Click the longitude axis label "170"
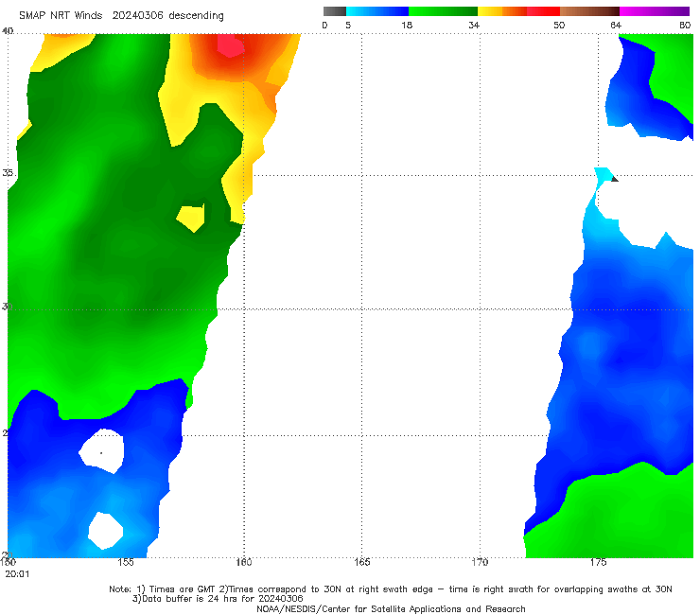 pos(480,562)
